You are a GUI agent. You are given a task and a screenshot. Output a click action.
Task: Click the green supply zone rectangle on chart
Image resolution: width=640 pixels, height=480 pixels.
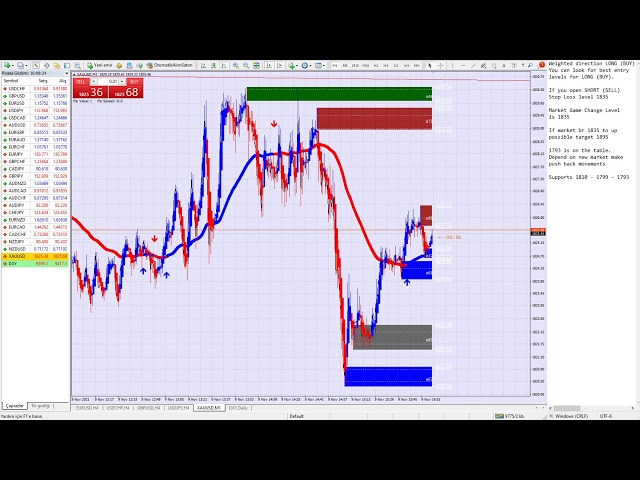pyautogui.click(x=338, y=94)
